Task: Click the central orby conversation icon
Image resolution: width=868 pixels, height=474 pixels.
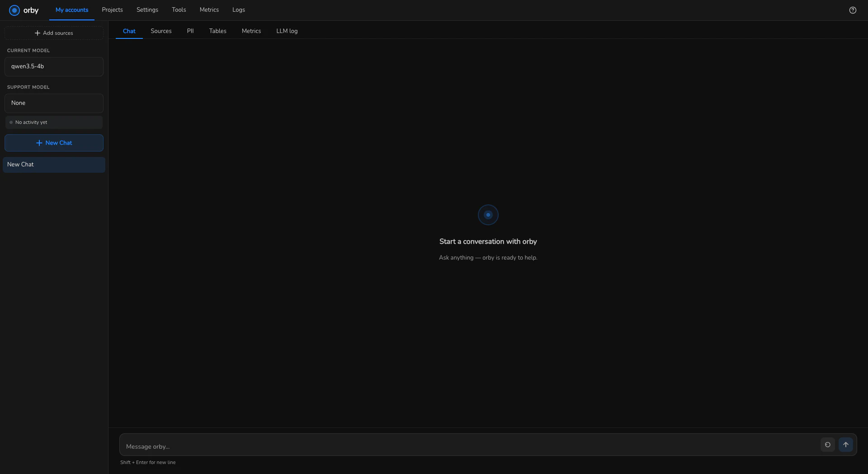Action: [x=488, y=215]
